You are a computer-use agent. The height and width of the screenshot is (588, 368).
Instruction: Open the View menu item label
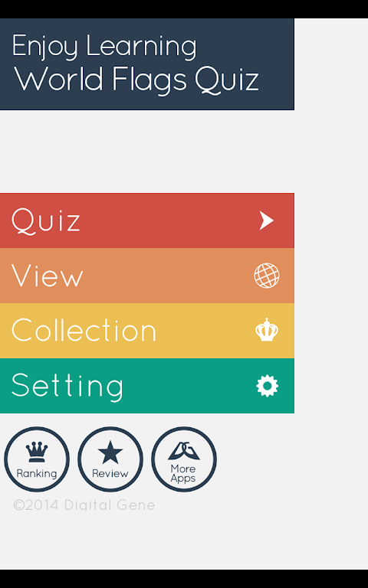pos(48,276)
